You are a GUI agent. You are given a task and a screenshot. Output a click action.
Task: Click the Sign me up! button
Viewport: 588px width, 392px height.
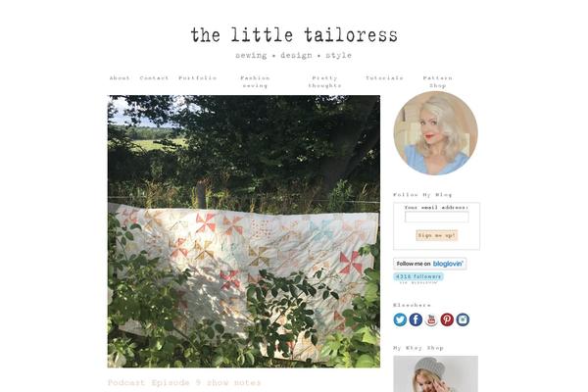click(436, 235)
